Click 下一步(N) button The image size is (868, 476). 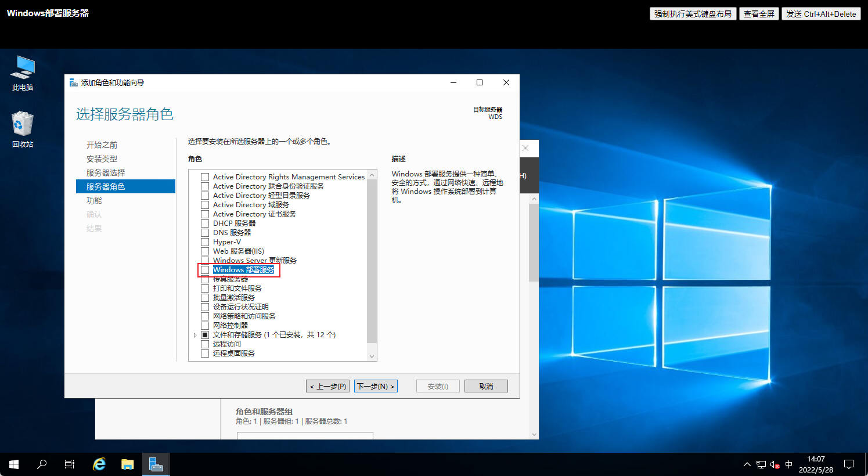(376, 386)
